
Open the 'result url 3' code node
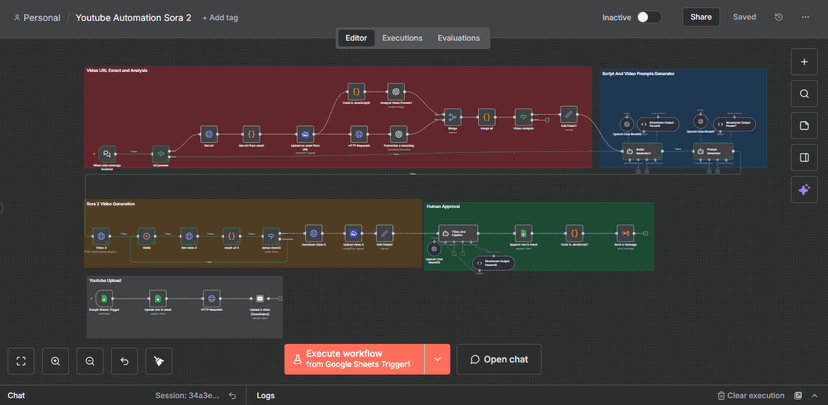coord(231,236)
